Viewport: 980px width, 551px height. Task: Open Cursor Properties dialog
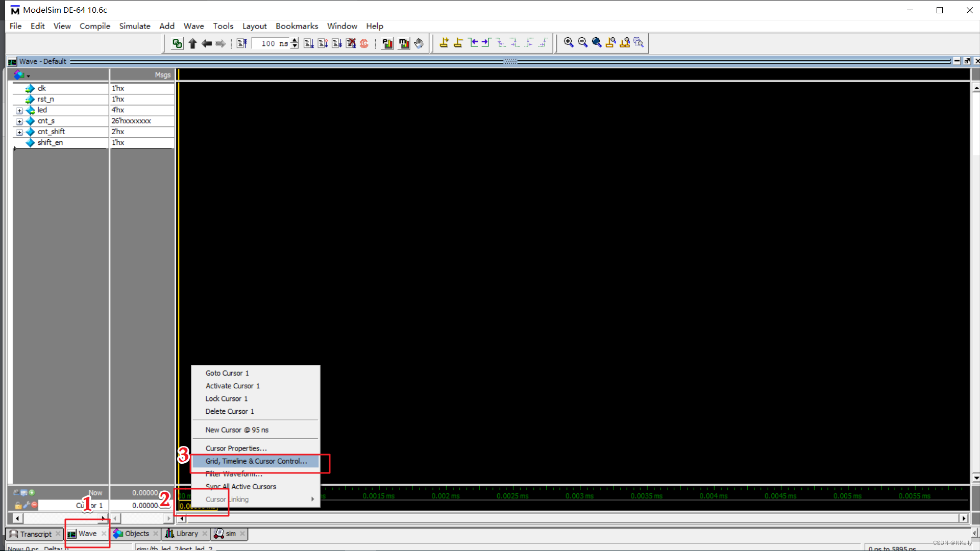coord(256,448)
